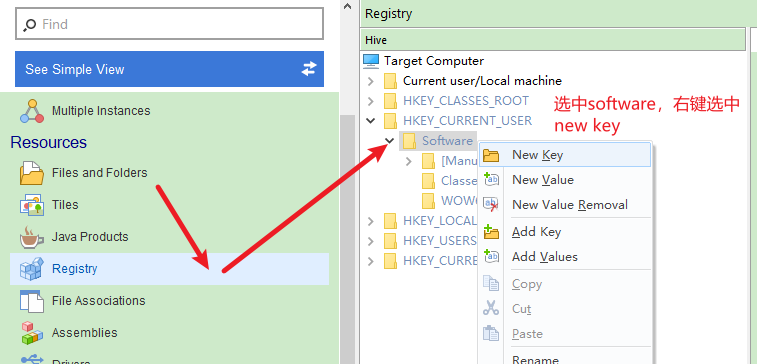Choose Cut in the context menu
The height and width of the screenshot is (364, 757).
[x=565, y=308]
